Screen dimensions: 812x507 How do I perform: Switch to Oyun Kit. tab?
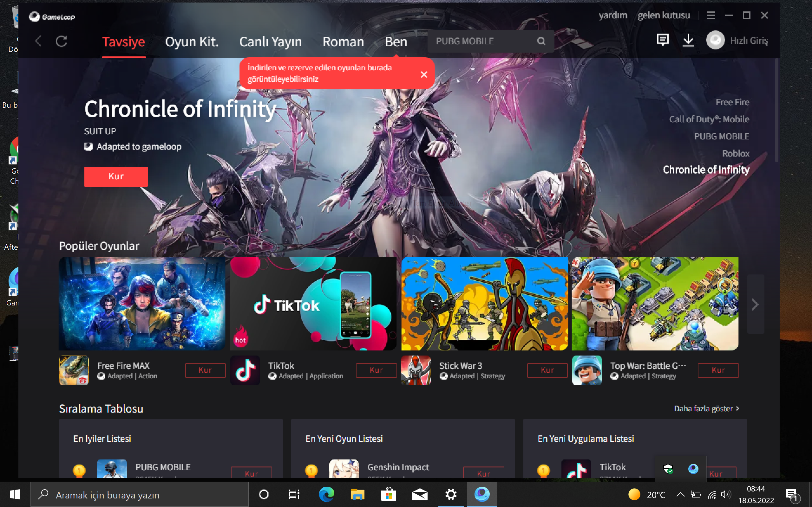tap(192, 42)
